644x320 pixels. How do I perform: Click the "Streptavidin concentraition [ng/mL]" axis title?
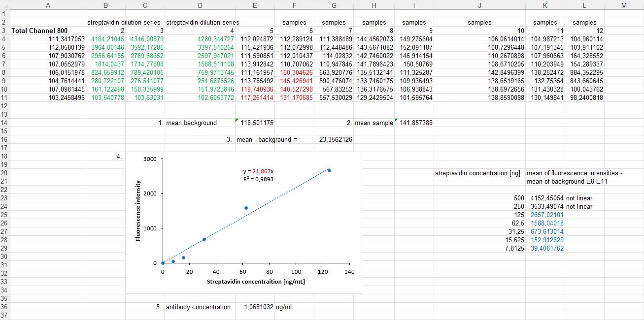pos(256,282)
